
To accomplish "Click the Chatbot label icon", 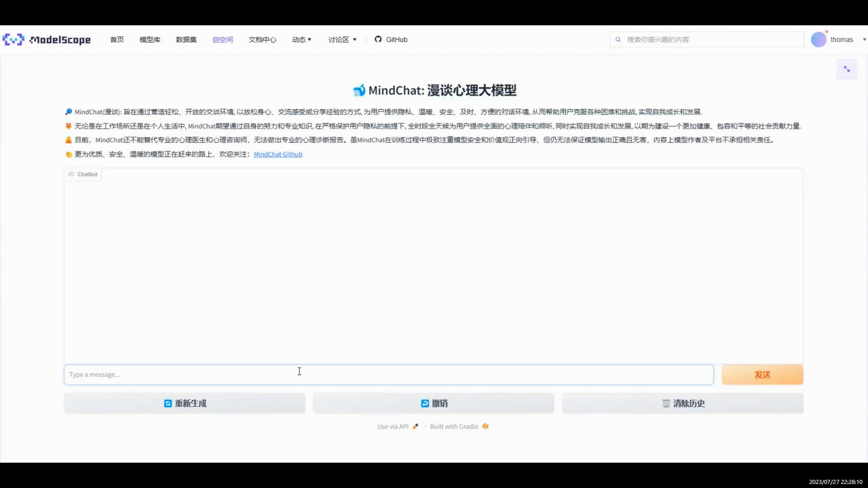I will point(71,174).
